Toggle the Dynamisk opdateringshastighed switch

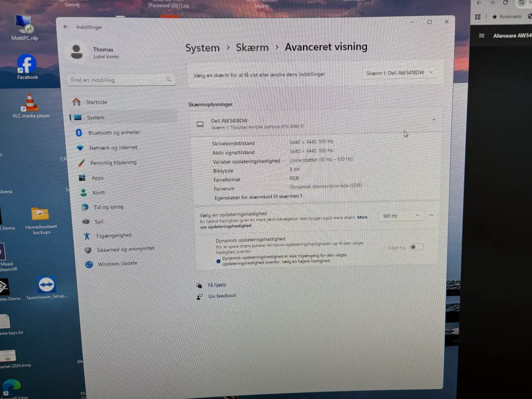(416, 247)
